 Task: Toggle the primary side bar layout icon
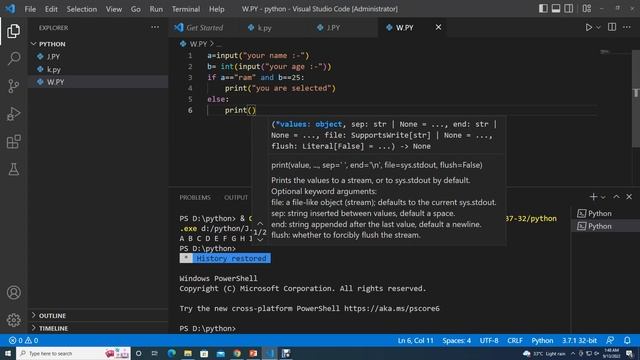tap(543, 9)
